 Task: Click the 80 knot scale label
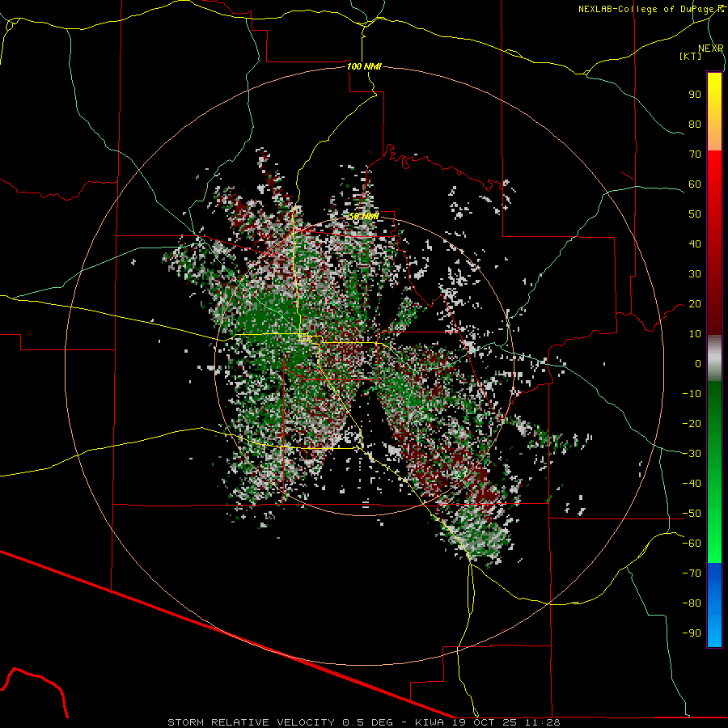[695, 124]
